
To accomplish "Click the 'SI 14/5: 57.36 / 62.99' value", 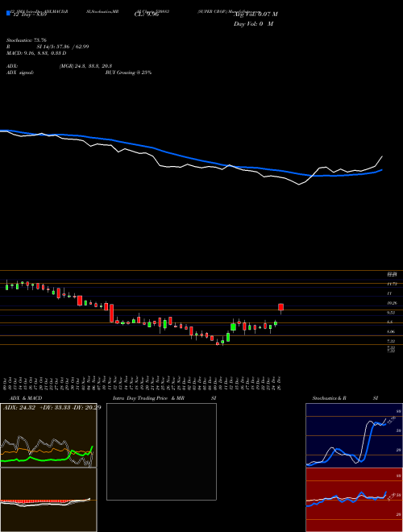I will (x=63, y=47).
